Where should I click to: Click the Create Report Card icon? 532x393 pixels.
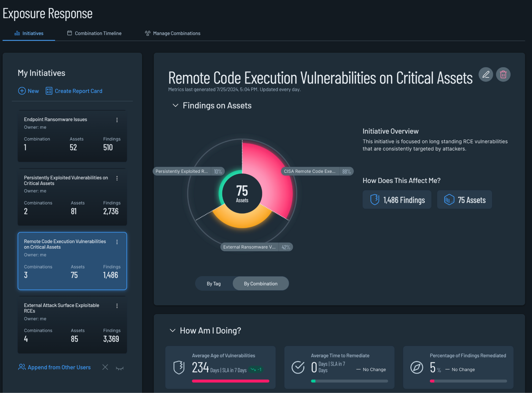(48, 90)
